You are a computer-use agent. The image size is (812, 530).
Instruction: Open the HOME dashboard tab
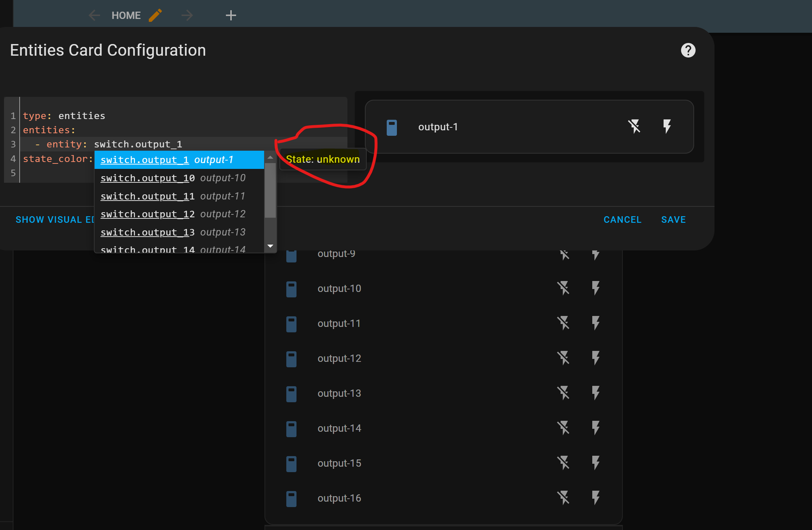coord(126,15)
